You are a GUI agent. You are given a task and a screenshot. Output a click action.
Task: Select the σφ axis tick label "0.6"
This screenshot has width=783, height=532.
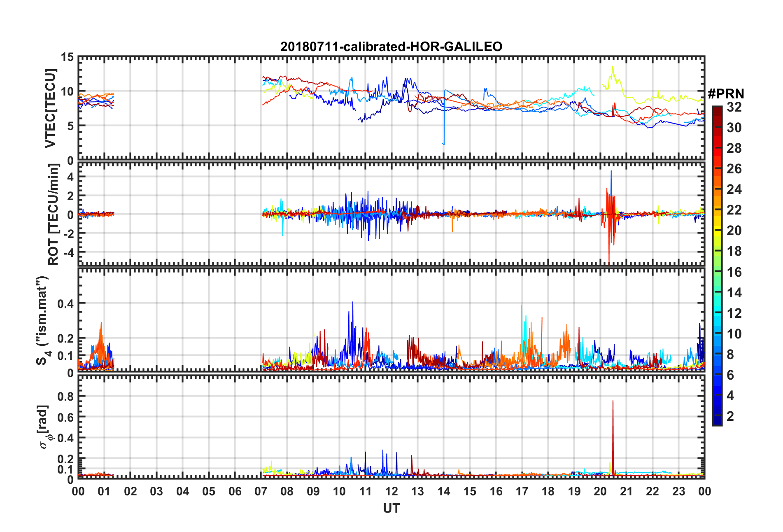coord(66,418)
